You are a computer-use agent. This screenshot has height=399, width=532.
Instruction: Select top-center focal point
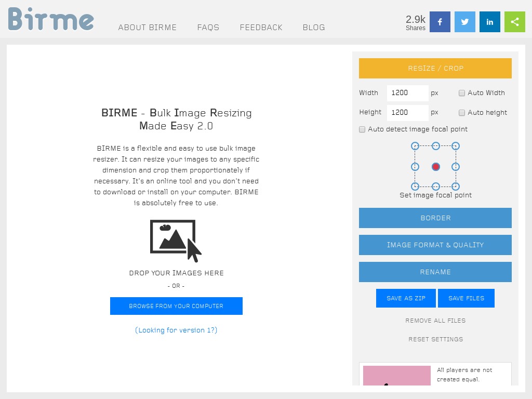(436, 146)
